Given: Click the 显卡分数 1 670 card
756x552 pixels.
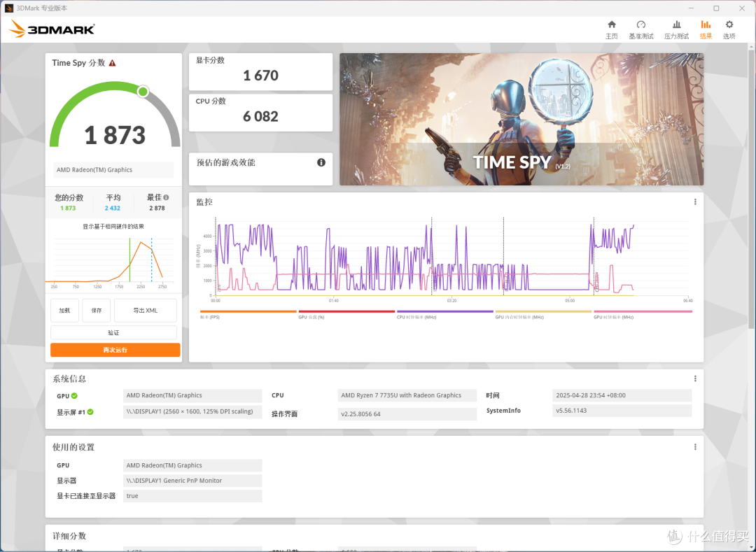Looking at the screenshot, I should coord(260,71).
